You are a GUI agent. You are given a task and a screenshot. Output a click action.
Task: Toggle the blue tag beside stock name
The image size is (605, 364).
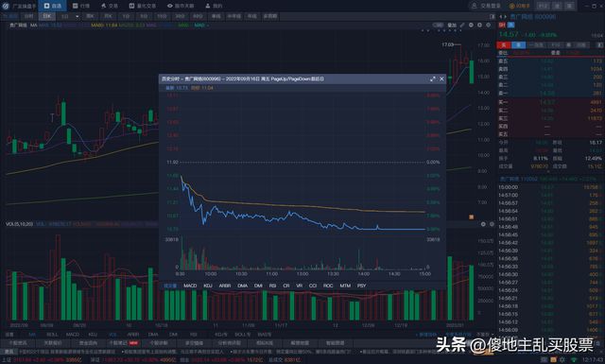tap(510, 26)
